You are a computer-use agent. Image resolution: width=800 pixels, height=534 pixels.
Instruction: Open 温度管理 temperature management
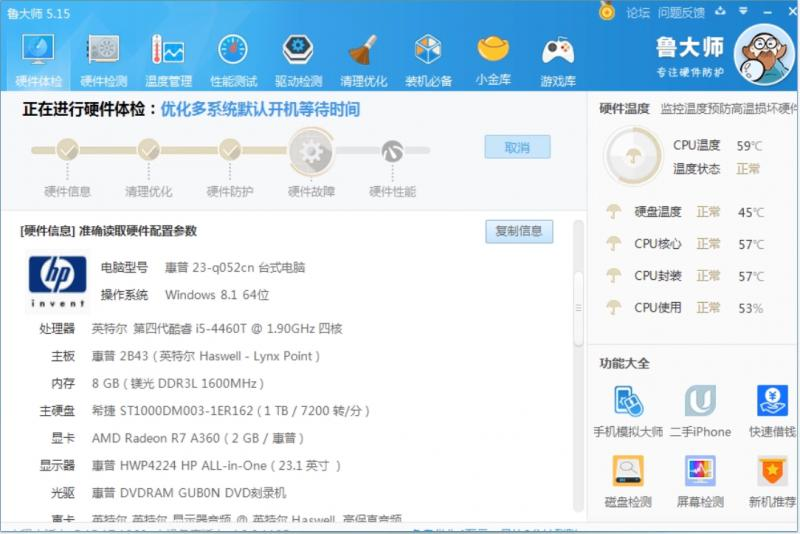click(168, 60)
